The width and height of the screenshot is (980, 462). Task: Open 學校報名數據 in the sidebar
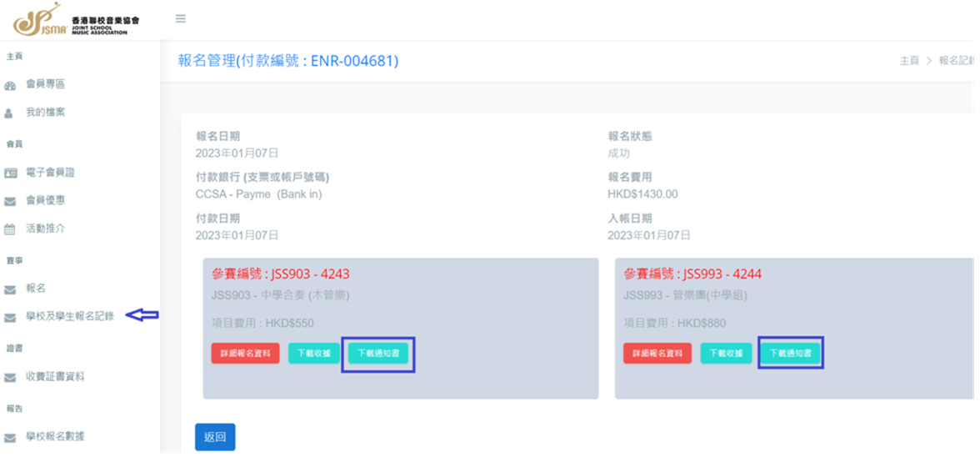[55, 436]
